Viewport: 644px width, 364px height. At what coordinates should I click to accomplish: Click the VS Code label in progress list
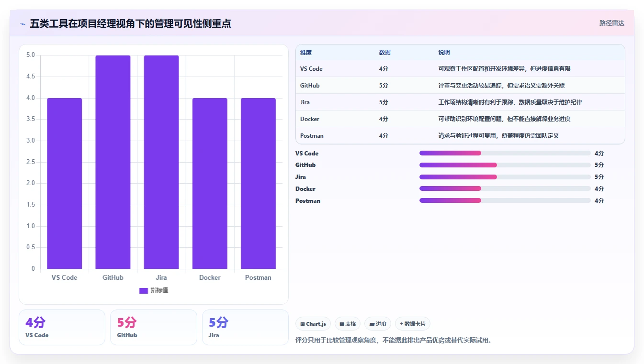[x=307, y=154]
